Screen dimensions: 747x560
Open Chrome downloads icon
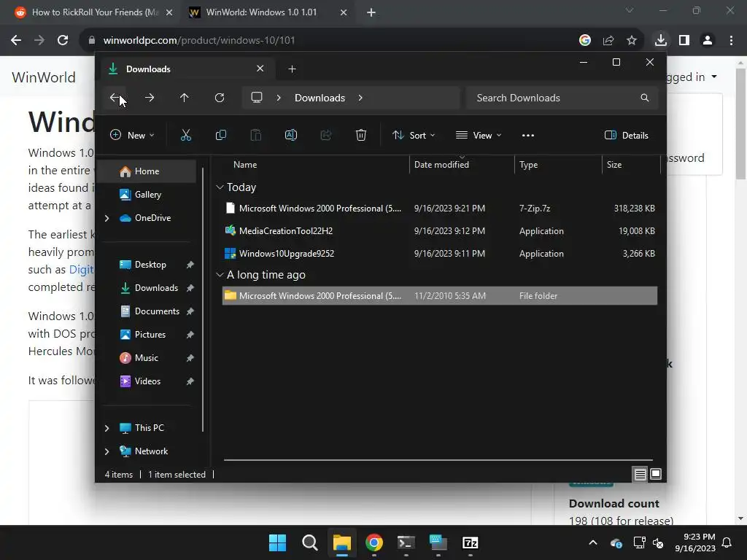(x=661, y=41)
